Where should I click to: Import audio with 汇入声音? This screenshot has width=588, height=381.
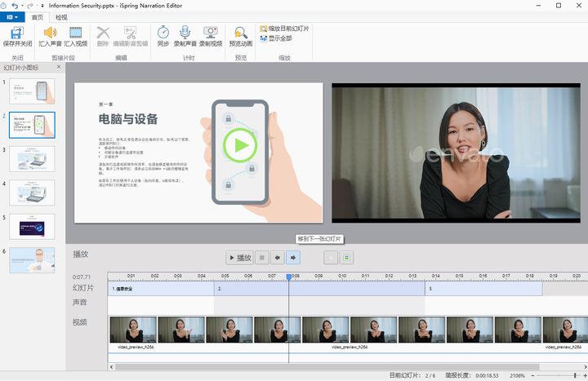pos(50,37)
